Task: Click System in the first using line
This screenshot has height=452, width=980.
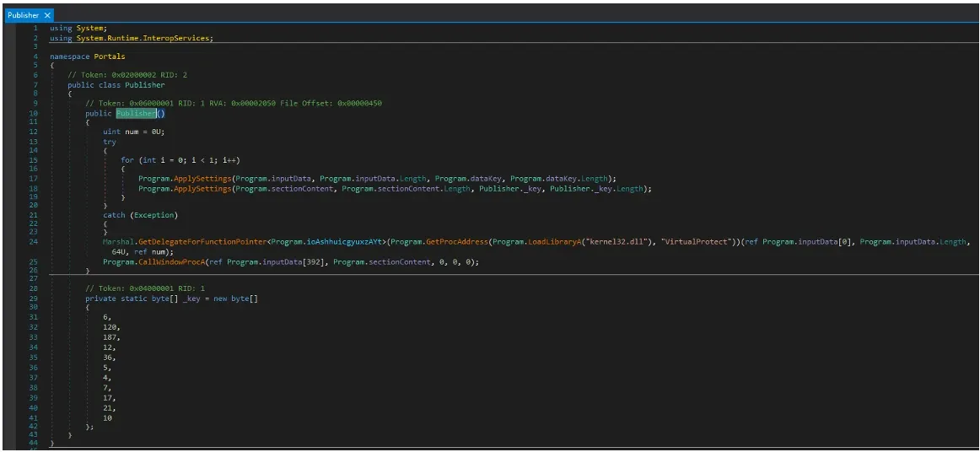Action: pyautogui.click(x=90, y=29)
